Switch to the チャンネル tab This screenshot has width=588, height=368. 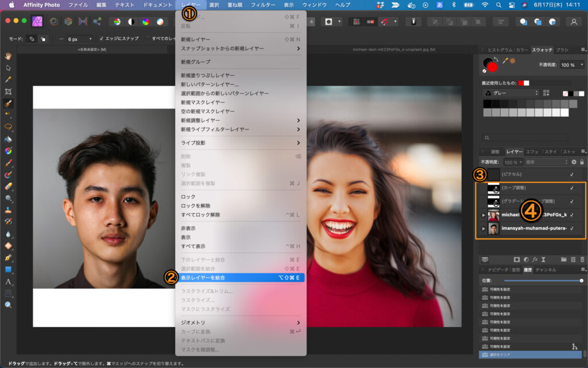546,270
